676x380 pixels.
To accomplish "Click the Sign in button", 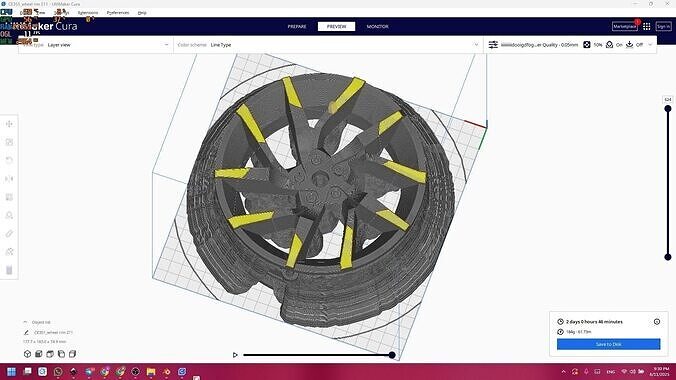I will click(x=663, y=26).
